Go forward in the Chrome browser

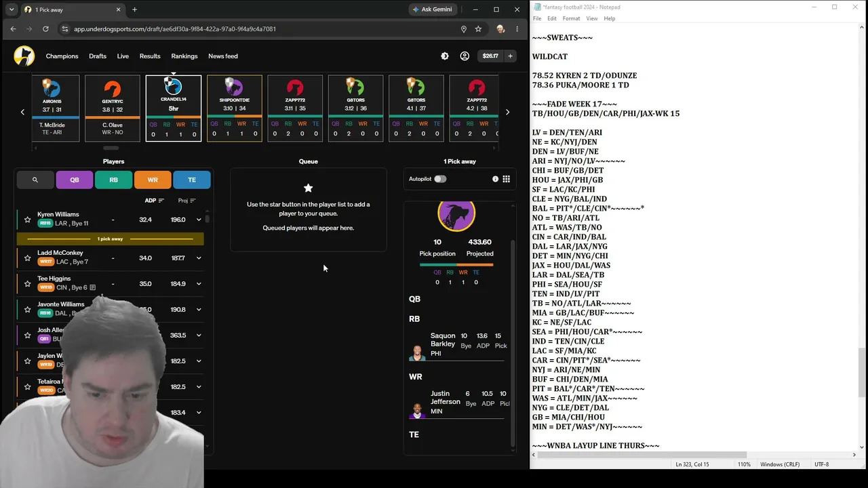(29, 29)
